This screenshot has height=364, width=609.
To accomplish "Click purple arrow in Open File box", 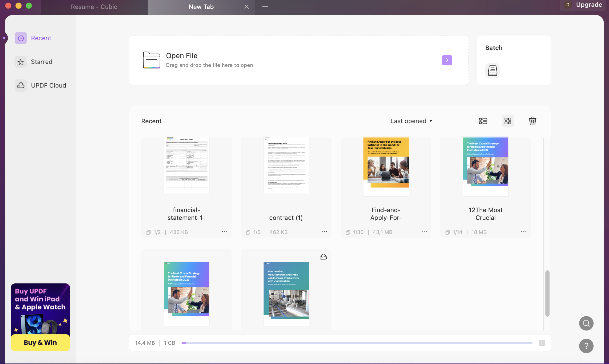I will pos(447,60).
